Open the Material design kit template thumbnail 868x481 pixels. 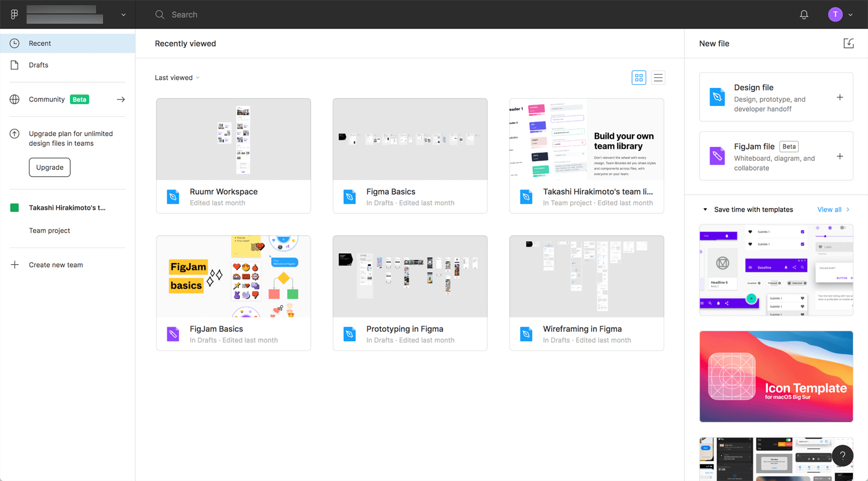tap(776, 270)
